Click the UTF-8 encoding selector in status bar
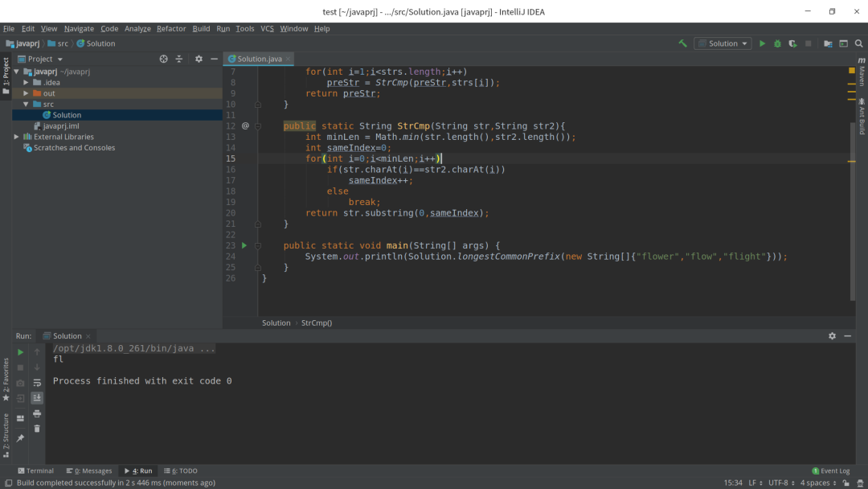 780,483
